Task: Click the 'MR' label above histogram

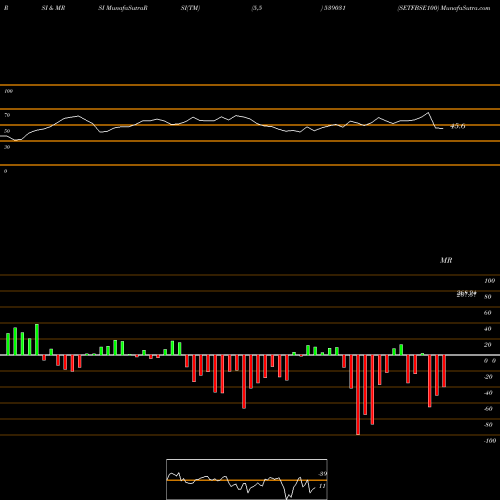Action: (x=446, y=260)
